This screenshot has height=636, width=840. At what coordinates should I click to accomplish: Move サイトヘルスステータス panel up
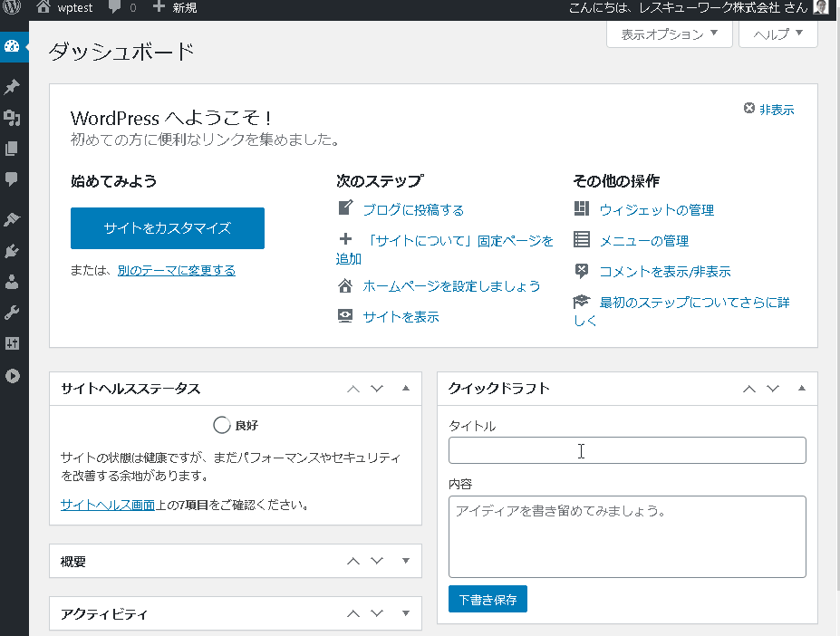[353, 389]
